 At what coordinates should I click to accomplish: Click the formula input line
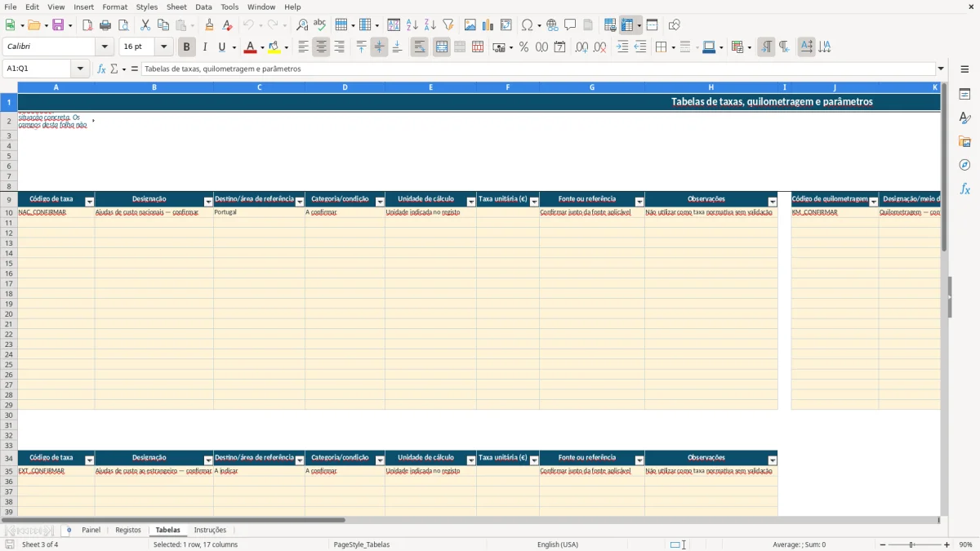pos(538,69)
